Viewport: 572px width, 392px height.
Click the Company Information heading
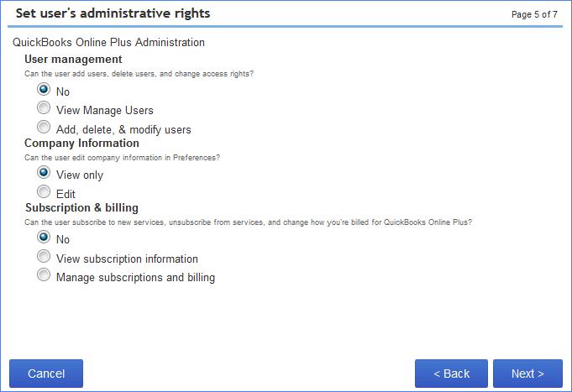click(81, 143)
